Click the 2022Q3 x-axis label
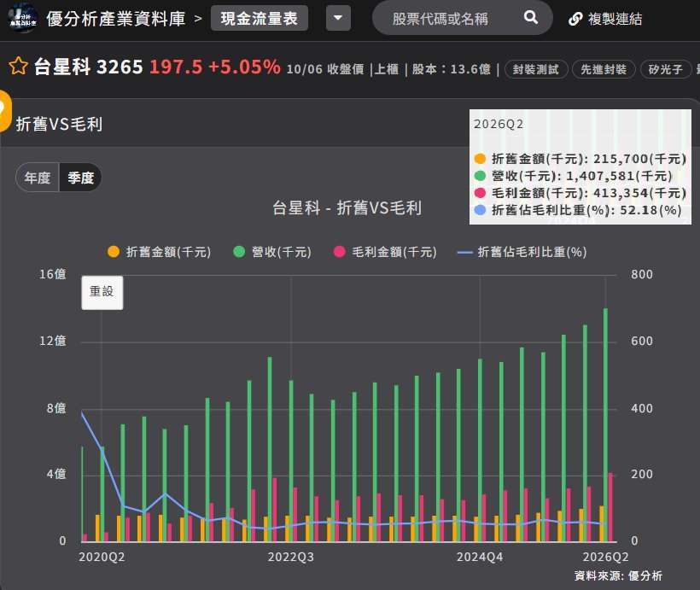The width and height of the screenshot is (700, 590). click(x=290, y=557)
